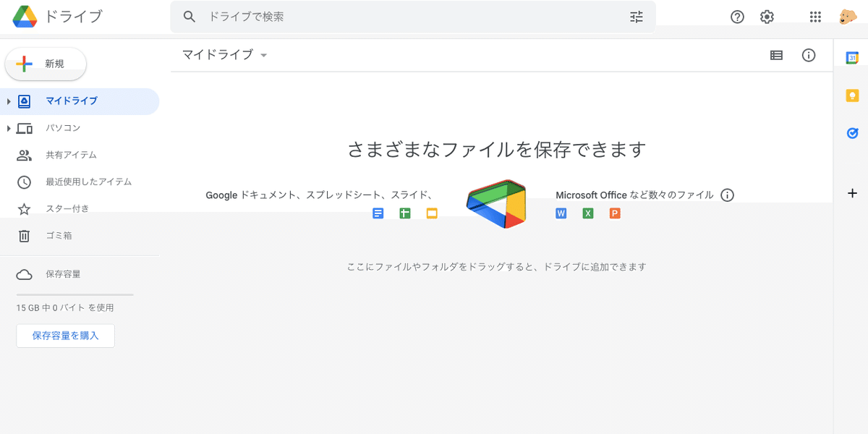Open the account profile avatar
The width and height of the screenshot is (868, 434).
click(848, 17)
